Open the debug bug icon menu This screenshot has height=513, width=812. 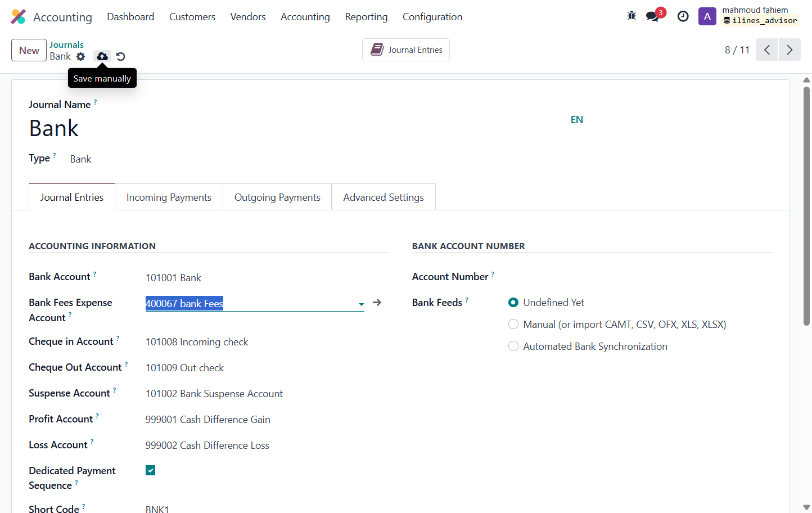point(631,16)
